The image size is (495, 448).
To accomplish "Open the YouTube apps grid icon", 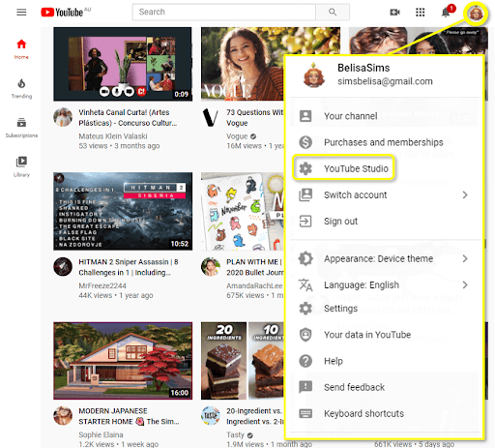I will click(x=420, y=13).
